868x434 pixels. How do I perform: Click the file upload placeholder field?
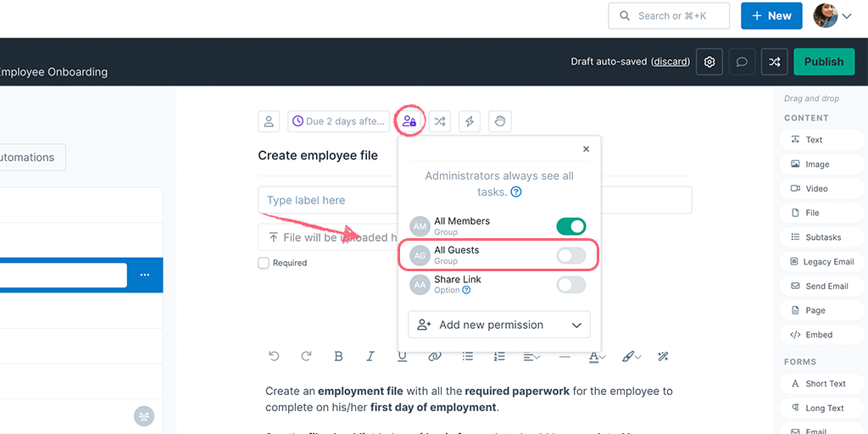(x=328, y=237)
